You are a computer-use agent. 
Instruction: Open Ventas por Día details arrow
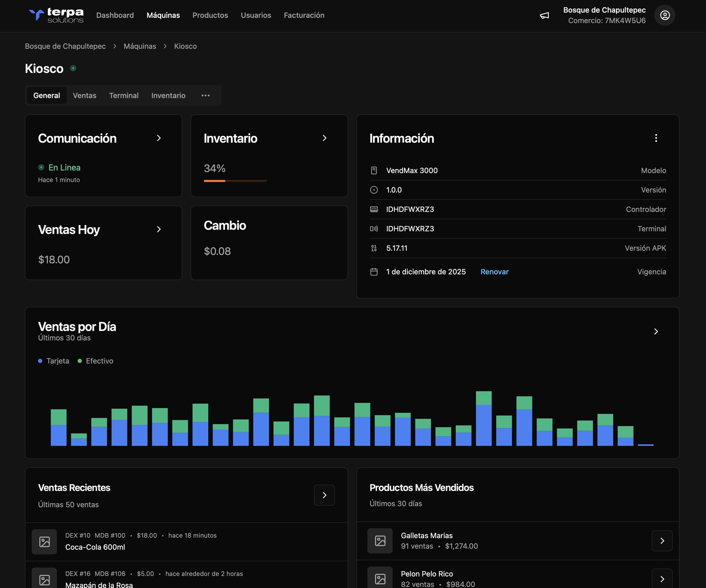[x=656, y=332]
